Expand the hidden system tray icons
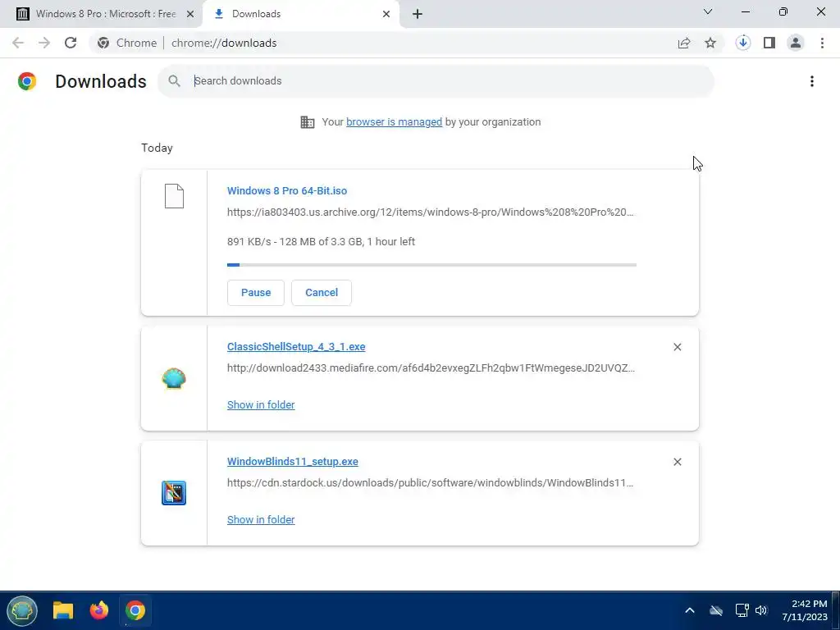This screenshot has width=840, height=630. click(690, 610)
